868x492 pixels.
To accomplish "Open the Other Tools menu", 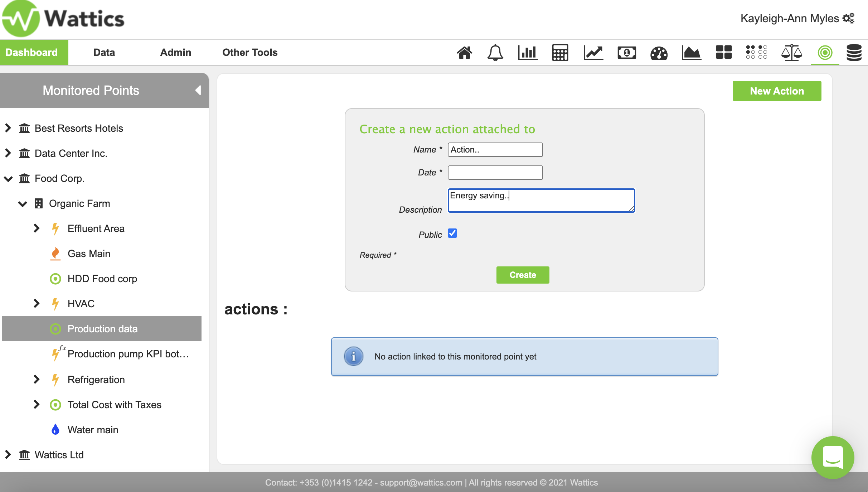I will click(250, 52).
